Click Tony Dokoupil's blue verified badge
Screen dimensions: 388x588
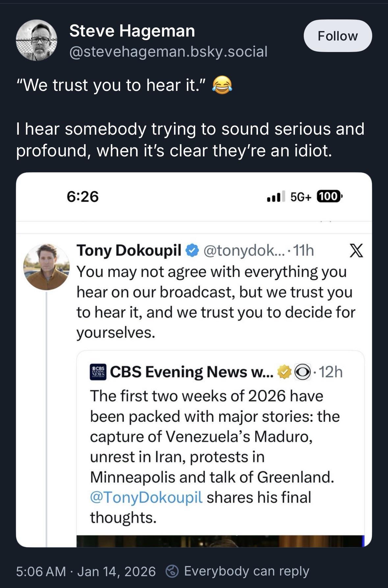click(192, 251)
